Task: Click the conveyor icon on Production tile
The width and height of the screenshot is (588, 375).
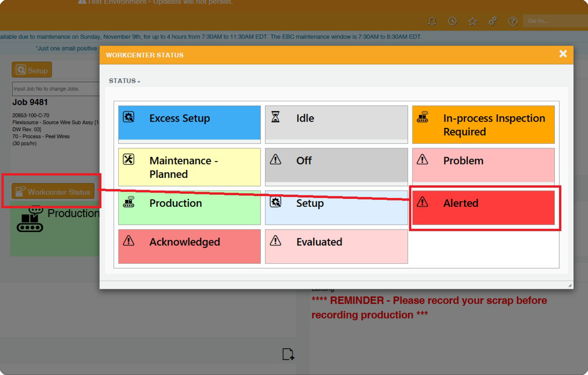Action: point(129,202)
